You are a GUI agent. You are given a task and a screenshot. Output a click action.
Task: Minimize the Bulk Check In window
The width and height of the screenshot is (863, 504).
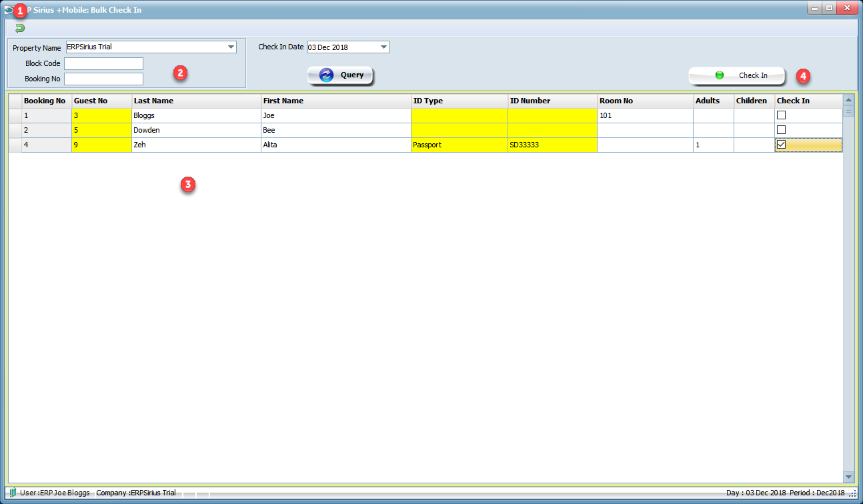click(x=815, y=8)
